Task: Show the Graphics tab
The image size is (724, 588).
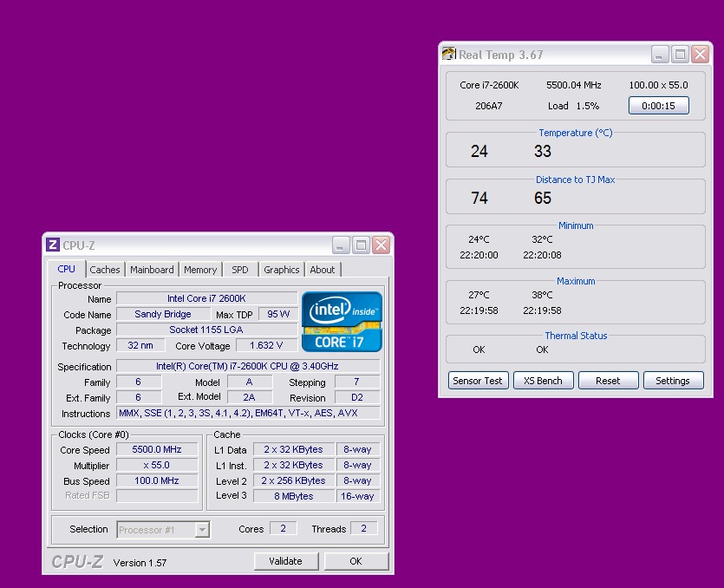Action: pyautogui.click(x=282, y=270)
